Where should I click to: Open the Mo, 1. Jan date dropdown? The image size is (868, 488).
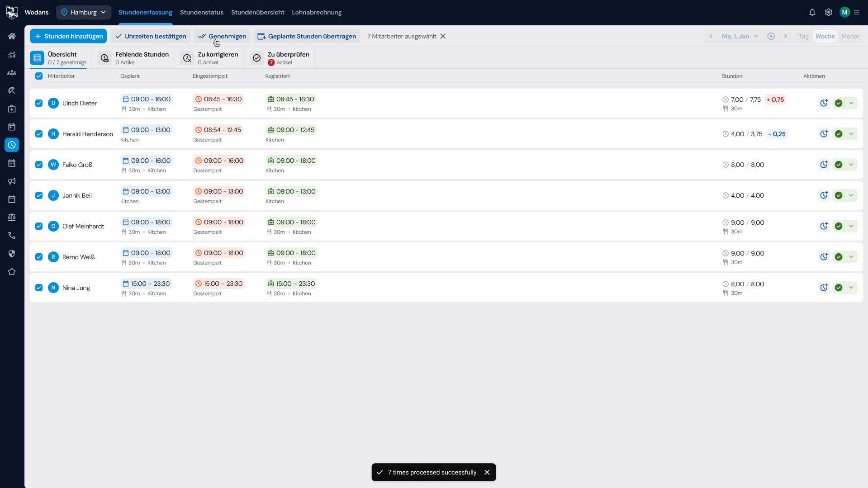pos(740,36)
